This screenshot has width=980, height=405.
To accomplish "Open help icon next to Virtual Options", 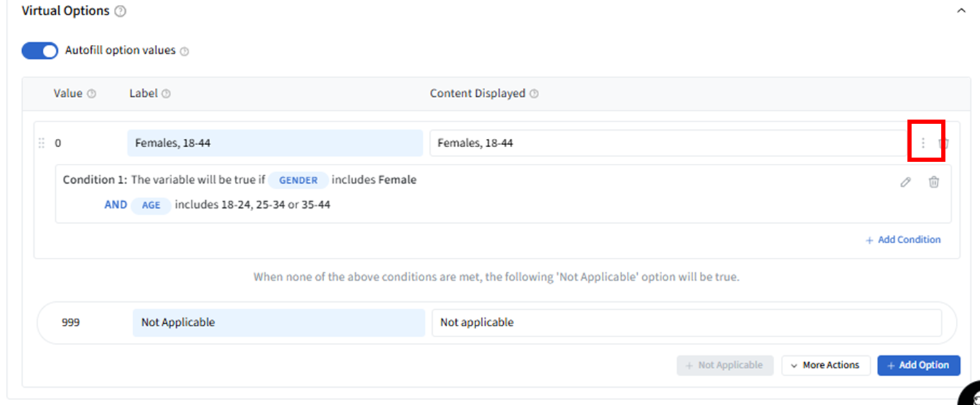I will click(x=120, y=12).
